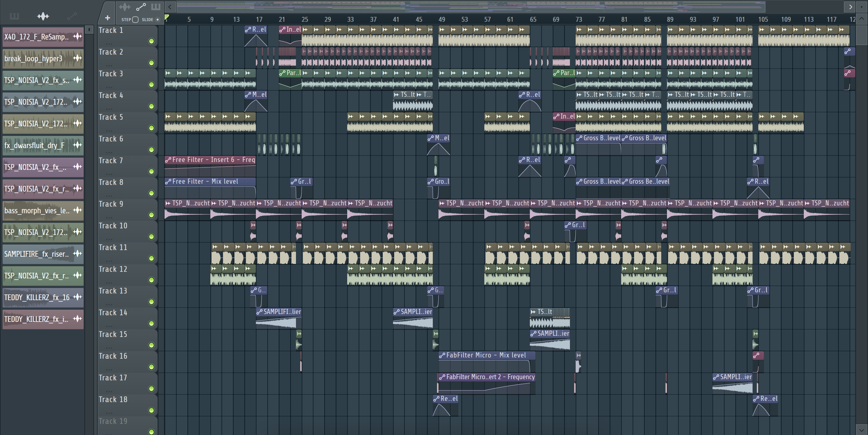Click the left arrow of the horizontal scrollbar
Screen dimensions: 868x435
click(x=170, y=7)
